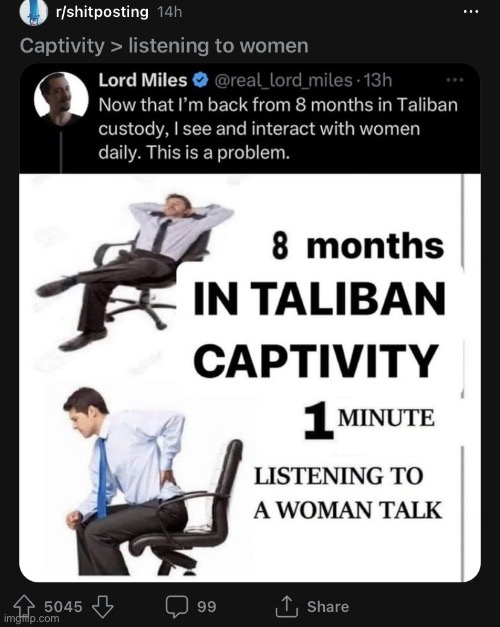Upvote the post with the up arrow
This screenshot has width=500, height=627.
24,605
